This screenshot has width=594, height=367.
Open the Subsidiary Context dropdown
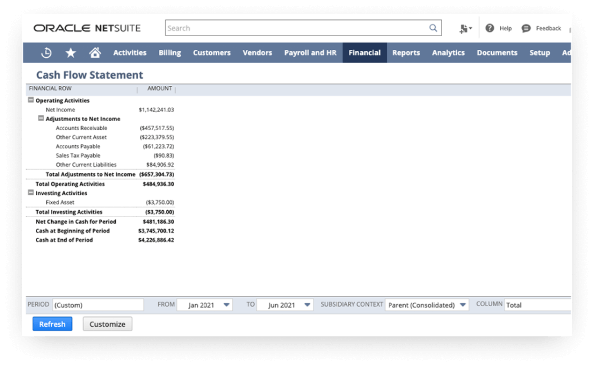[x=427, y=305]
